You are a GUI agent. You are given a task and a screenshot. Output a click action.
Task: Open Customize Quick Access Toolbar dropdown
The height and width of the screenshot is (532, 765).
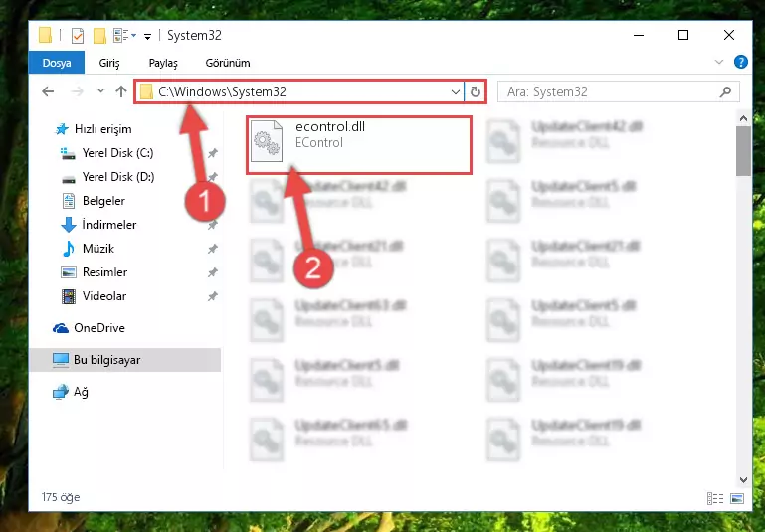click(x=147, y=36)
